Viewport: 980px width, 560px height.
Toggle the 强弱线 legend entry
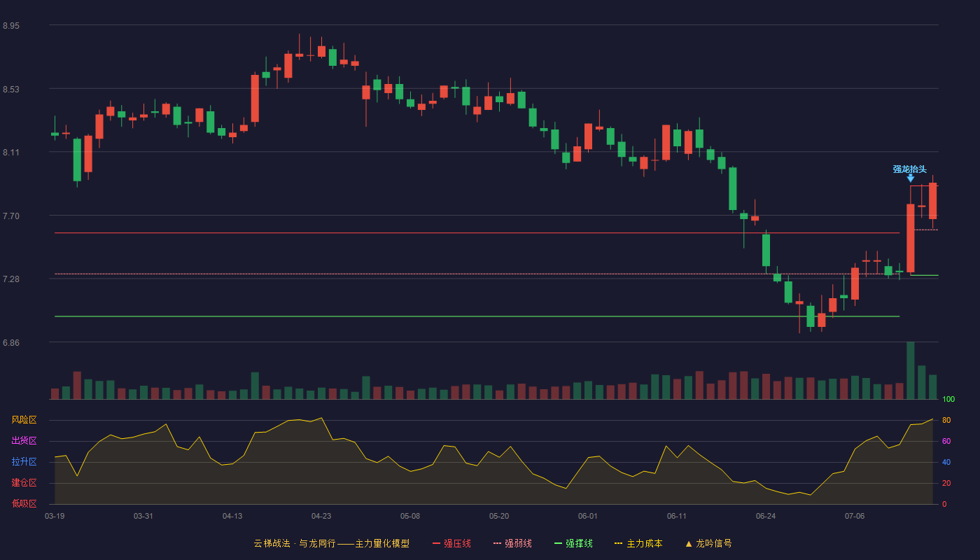(512, 543)
